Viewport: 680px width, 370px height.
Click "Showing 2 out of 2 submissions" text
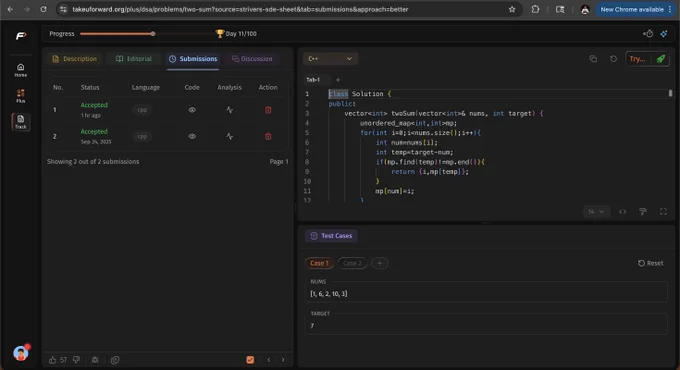point(93,161)
